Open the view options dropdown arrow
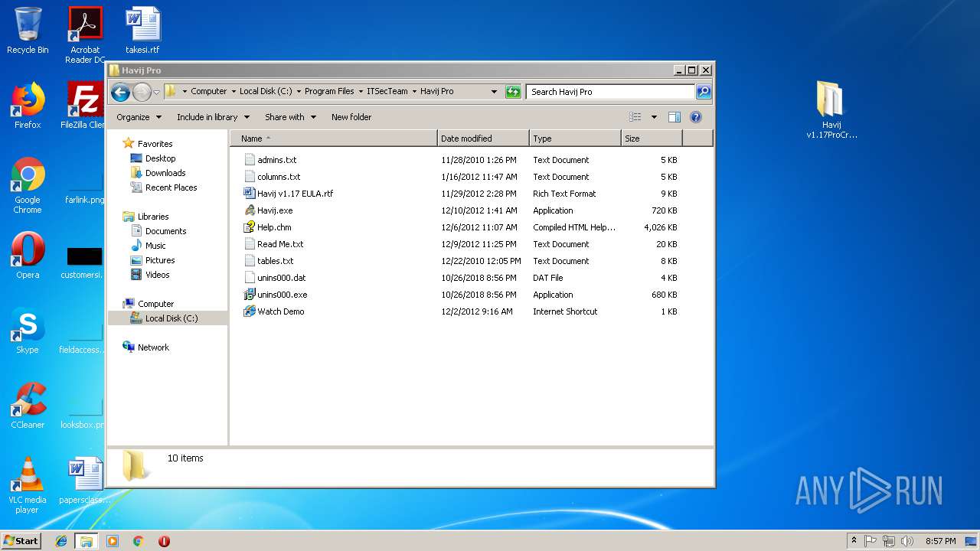 coord(654,117)
